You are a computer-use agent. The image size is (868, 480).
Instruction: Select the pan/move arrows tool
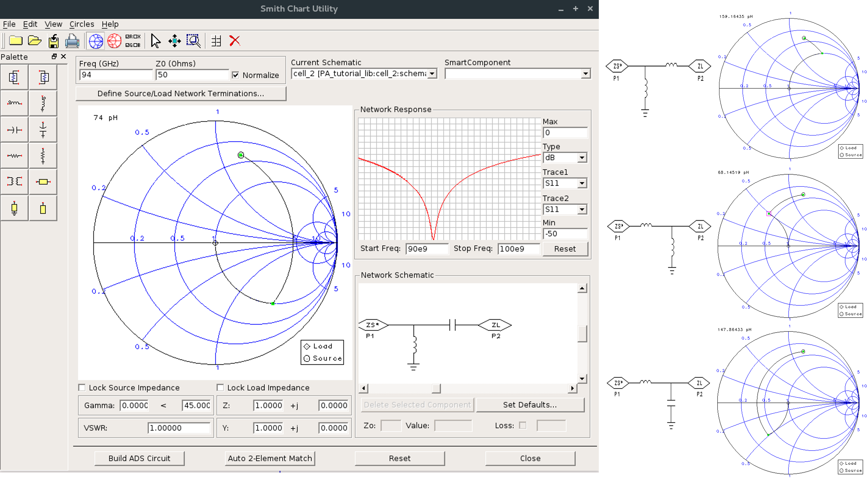(174, 41)
